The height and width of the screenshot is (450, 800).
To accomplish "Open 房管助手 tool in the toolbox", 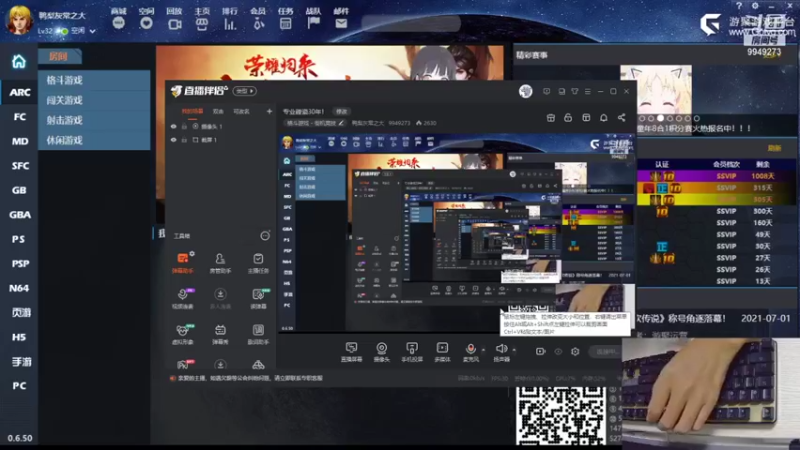I will click(x=220, y=263).
